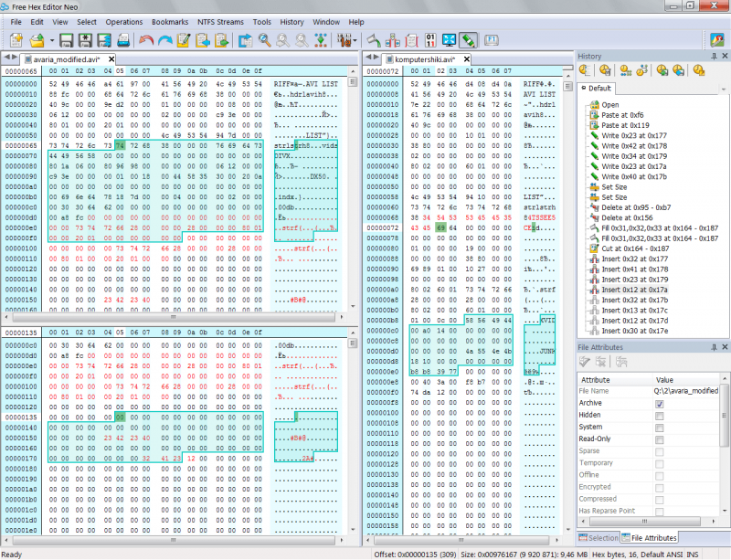This screenshot has height=560, width=731.
Task: Toggle the Sparse attribute checkbox
Action: coord(659,452)
